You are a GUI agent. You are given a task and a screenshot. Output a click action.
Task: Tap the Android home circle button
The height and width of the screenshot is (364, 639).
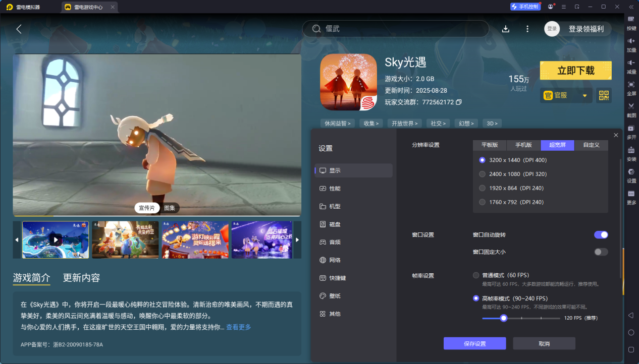pos(631,332)
